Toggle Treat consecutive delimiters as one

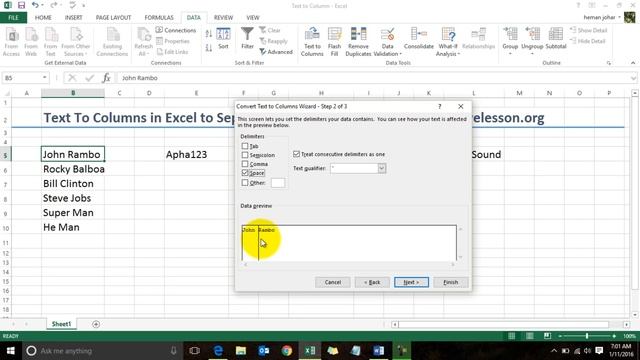pos(297,154)
